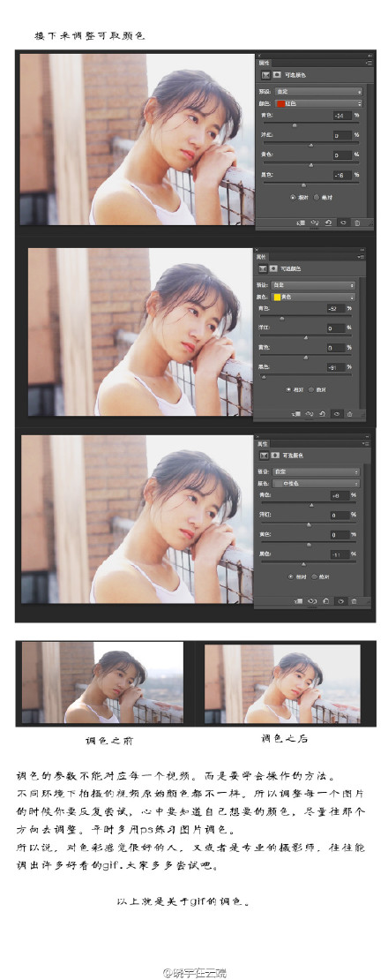
Task: Delete adjustment layer in Red panel
Action: tap(357, 222)
